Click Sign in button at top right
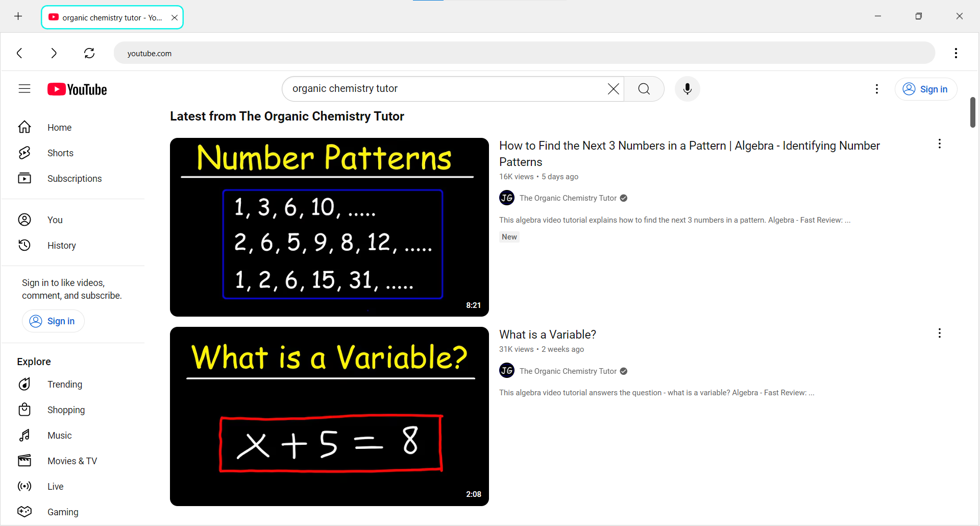 pos(925,89)
